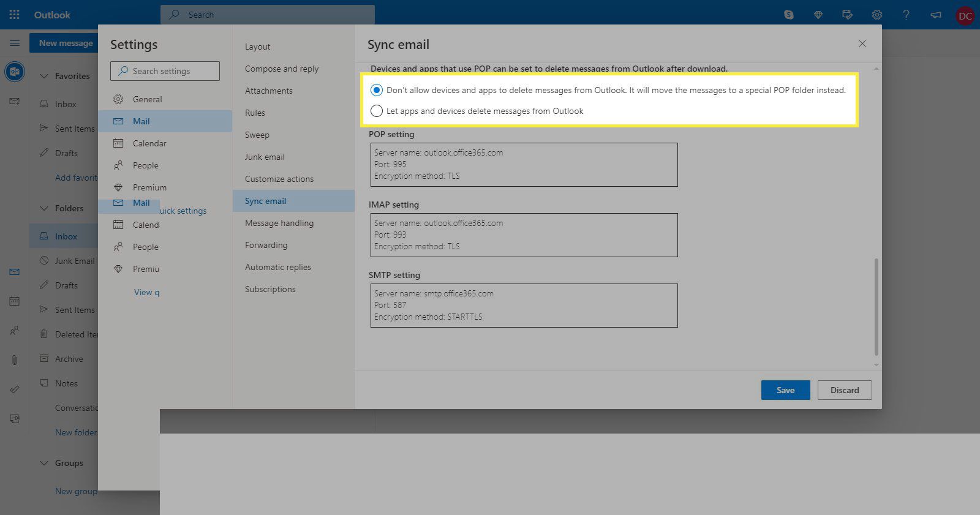Click in the Search settings field
Screen dimensions: 980x515
pyautogui.click(x=165, y=71)
